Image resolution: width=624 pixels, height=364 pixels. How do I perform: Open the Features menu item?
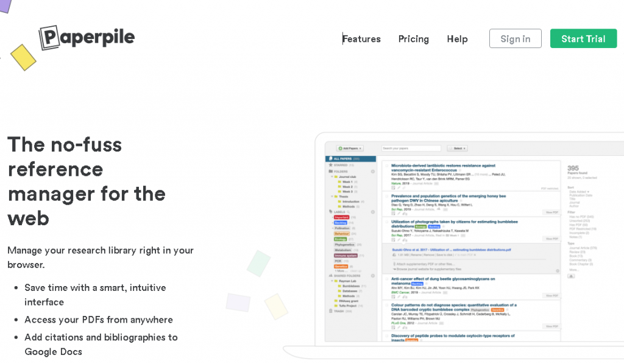(x=361, y=39)
